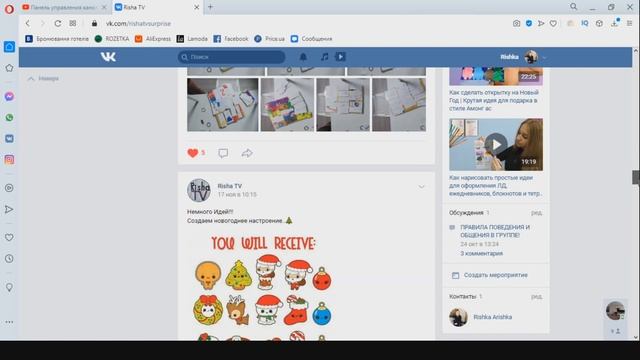Open WhatsApp in the Opera sidebar
The height and width of the screenshot is (360, 640).
pos(9,118)
